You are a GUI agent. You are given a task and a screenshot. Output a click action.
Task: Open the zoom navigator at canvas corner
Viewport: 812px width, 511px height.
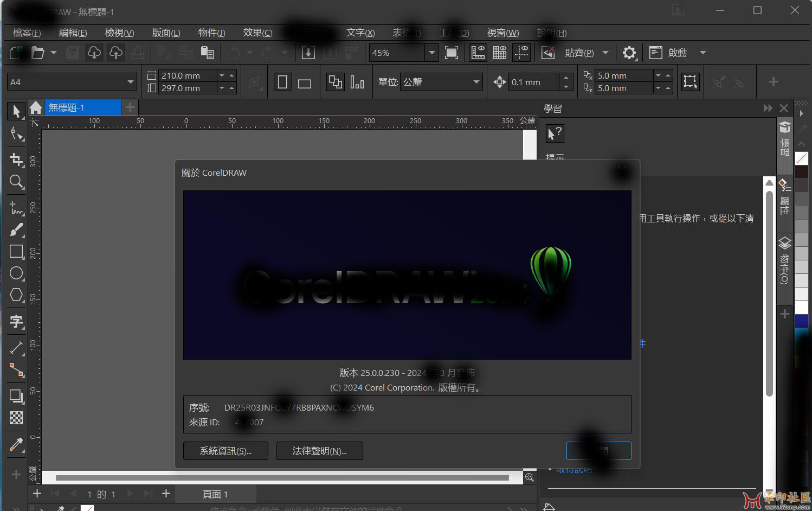(530, 477)
